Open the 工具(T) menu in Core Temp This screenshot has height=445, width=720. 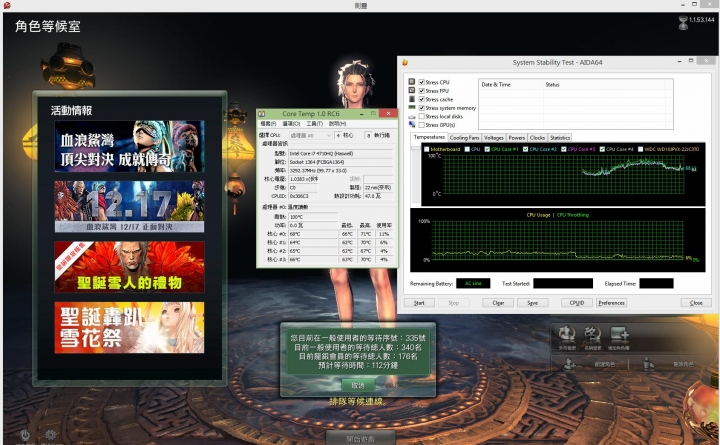(315, 124)
